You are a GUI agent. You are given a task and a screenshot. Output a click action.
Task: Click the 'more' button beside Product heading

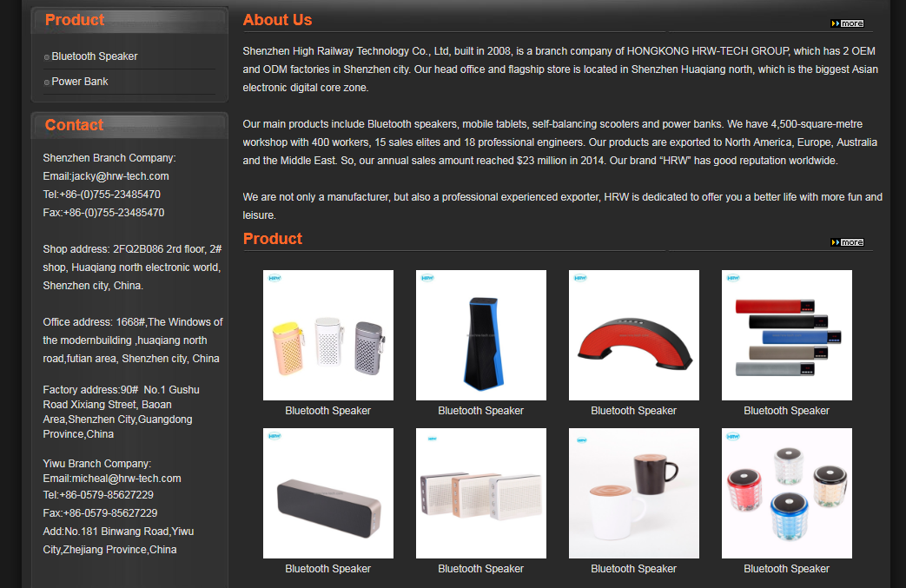[x=847, y=242]
